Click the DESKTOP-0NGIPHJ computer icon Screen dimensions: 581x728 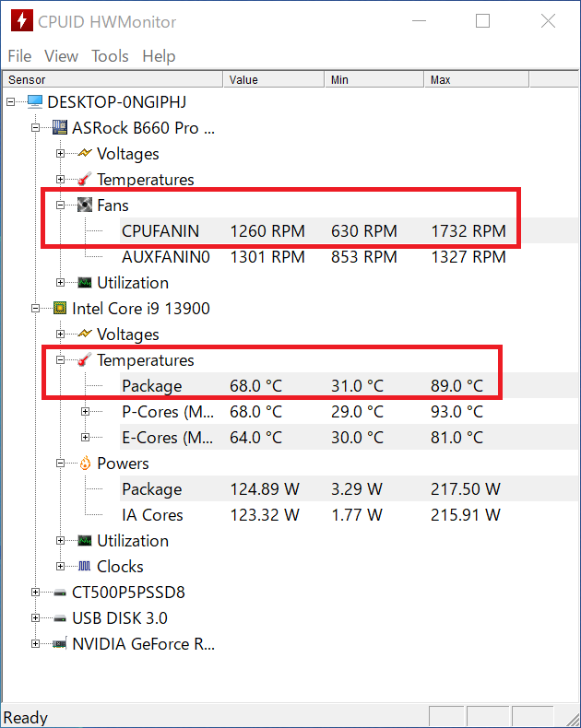35,101
